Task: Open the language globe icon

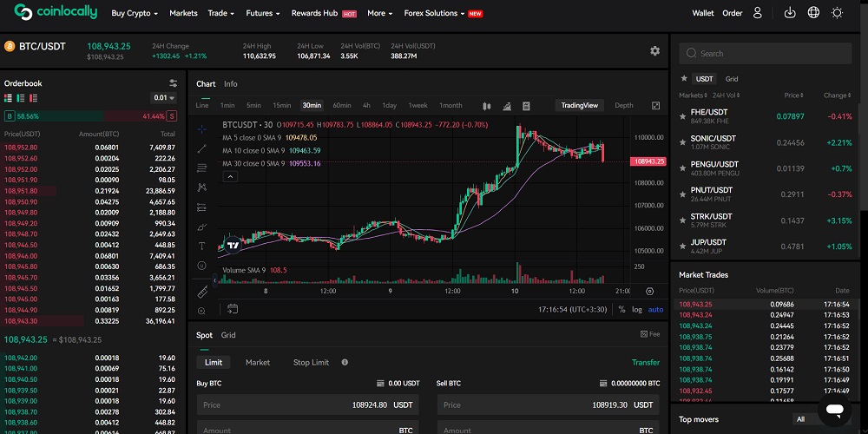Action: click(813, 13)
